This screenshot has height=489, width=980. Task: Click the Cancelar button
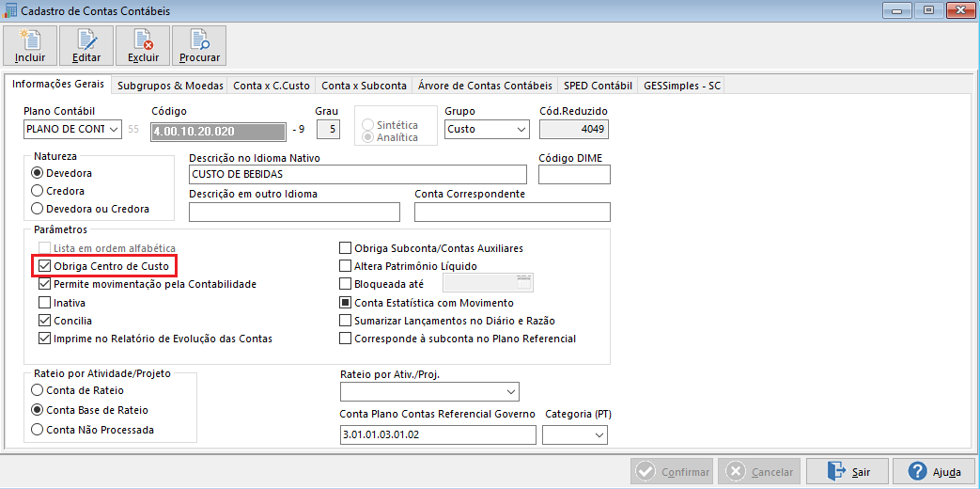point(759,472)
